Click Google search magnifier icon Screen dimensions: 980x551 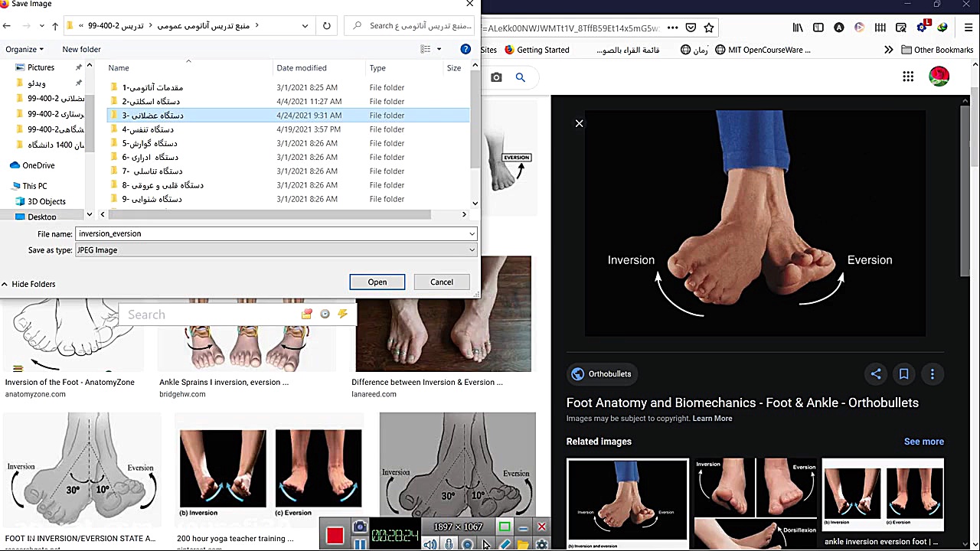[521, 77]
